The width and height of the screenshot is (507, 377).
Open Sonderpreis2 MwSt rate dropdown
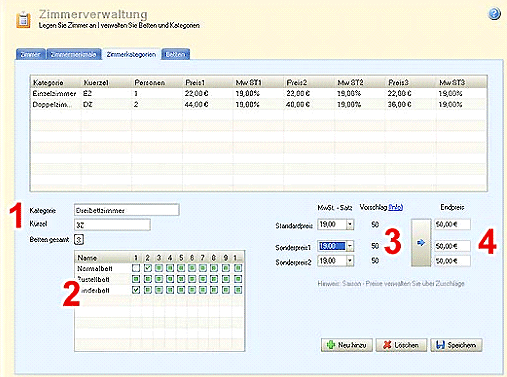coord(350,261)
